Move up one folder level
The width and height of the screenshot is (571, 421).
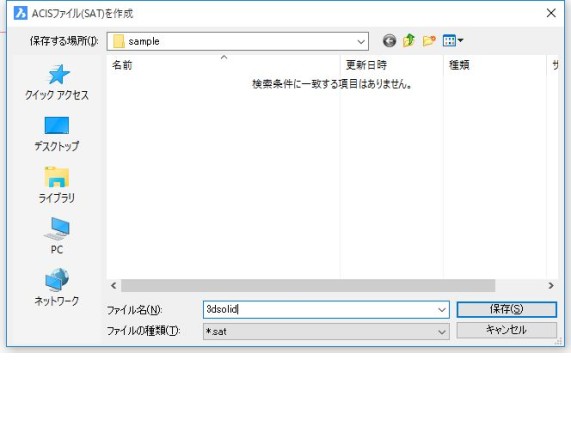click(x=409, y=41)
